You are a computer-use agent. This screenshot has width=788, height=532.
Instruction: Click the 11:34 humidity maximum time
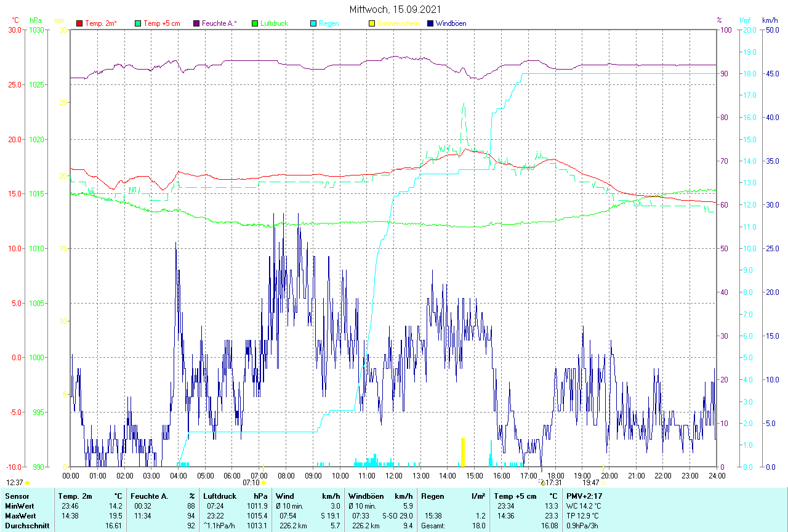click(142, 515)
